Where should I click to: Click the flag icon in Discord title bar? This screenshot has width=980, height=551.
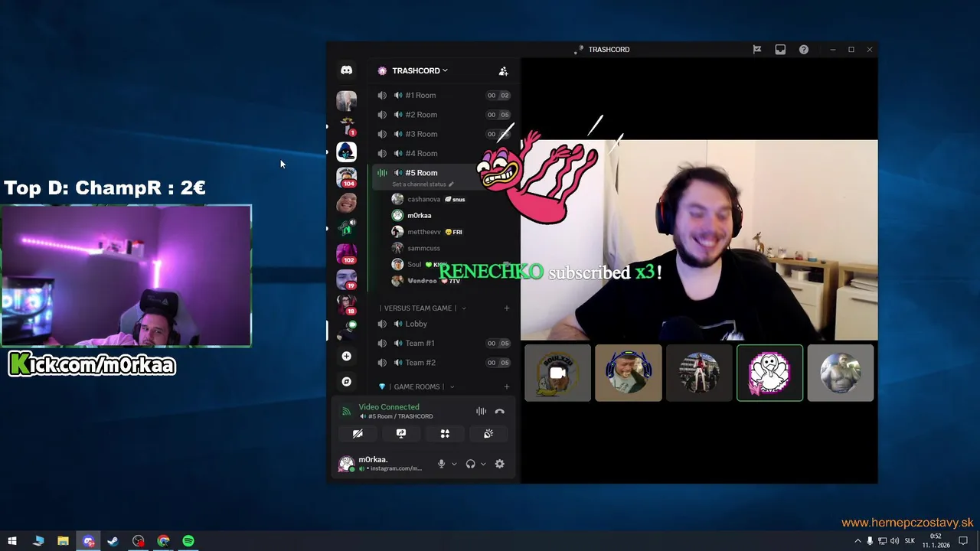[756, 50]
